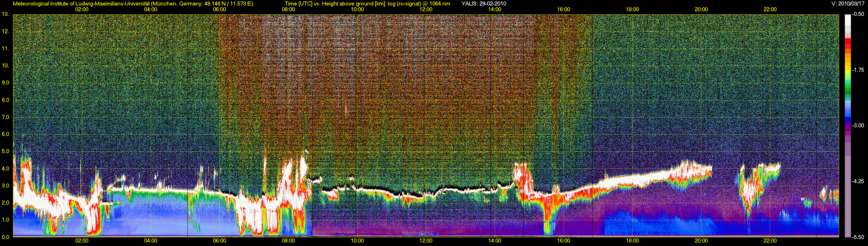Screen dimensions: 868x246
Task: Click the 12. height axis label
Action: [5, 32]
